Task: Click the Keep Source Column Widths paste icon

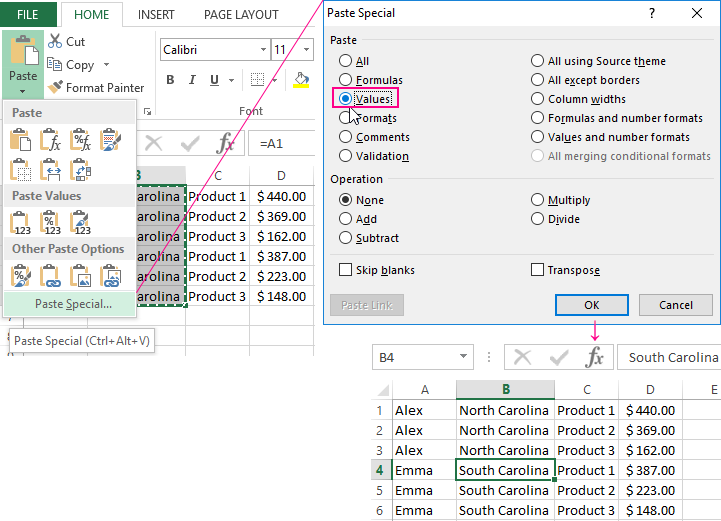Action: click(52, 170)
